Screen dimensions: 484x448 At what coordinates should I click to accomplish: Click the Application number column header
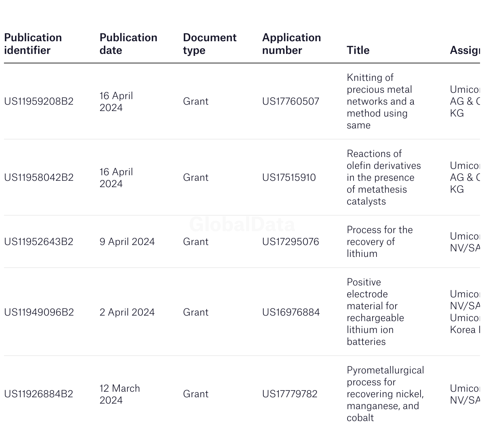click(292, 44)
